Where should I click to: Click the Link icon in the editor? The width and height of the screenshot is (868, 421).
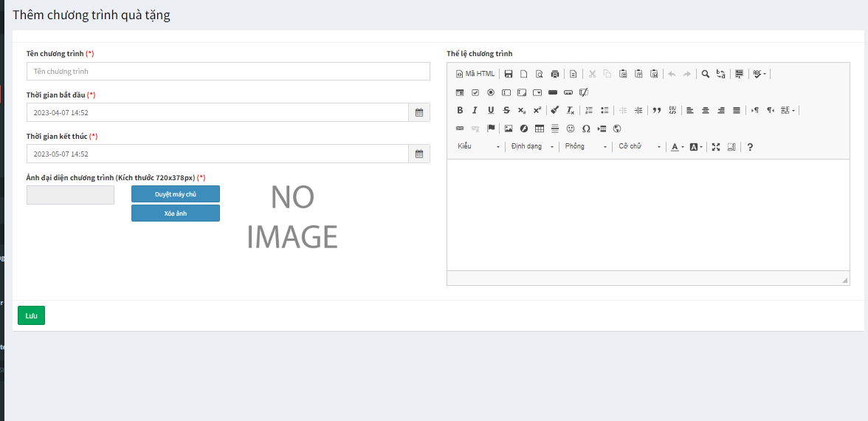click(460, 129)
